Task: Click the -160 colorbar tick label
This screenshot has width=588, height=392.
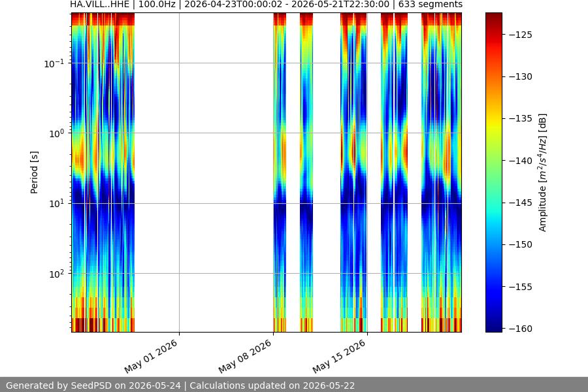Action: pyautogui.click(x=521, y=329)
